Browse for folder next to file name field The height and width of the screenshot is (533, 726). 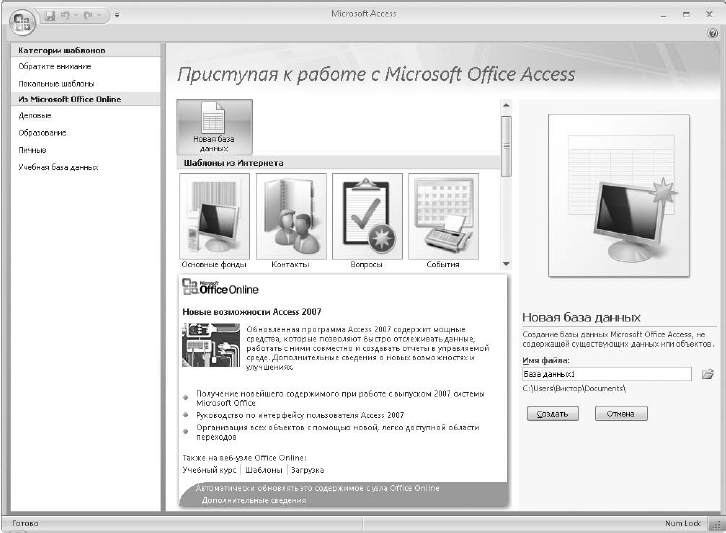pyautogui.click(x=707, y=374)
